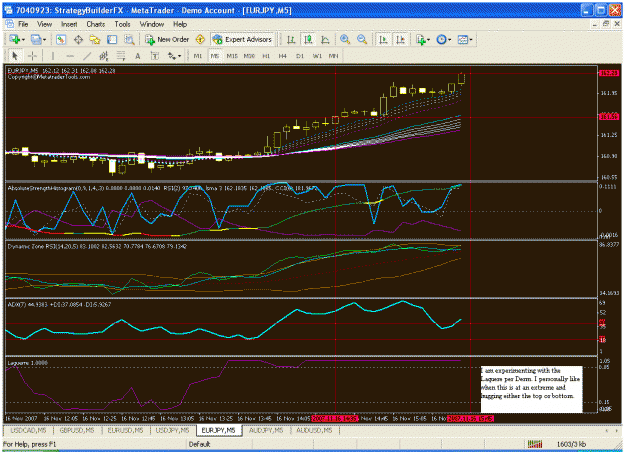Toggle Auto Scroll chart icon
This screenshot has width=625, height=452.
pyautogui.click(x=383, y=39)
